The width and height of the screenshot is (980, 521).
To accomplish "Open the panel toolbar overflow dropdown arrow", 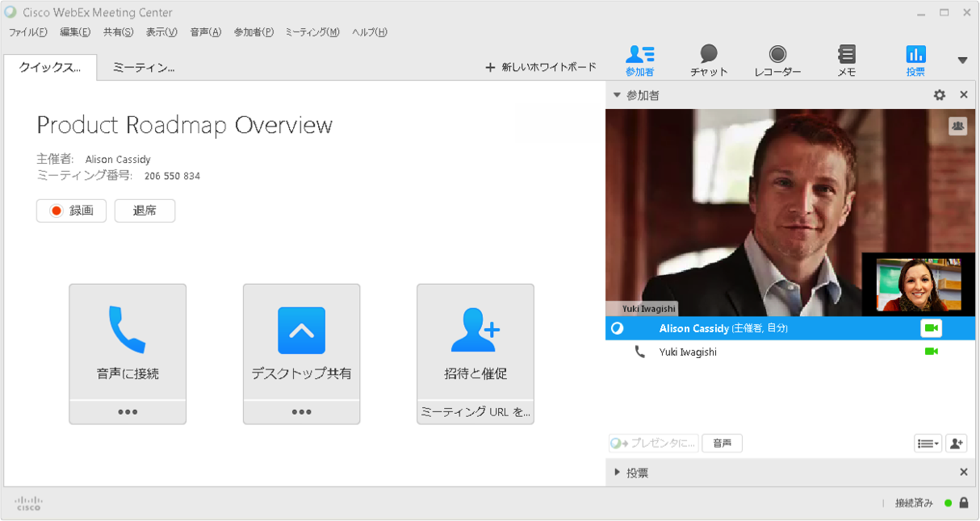I will coord(962,60).
